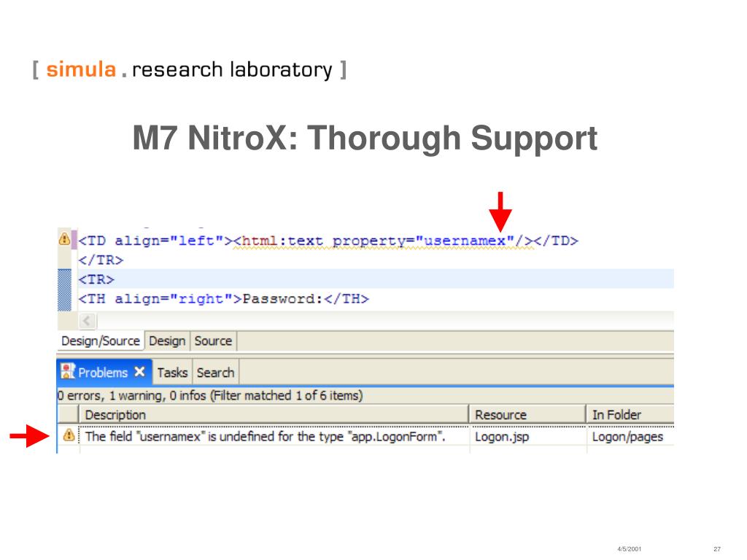Open the Tasks tab

point(172,373)
